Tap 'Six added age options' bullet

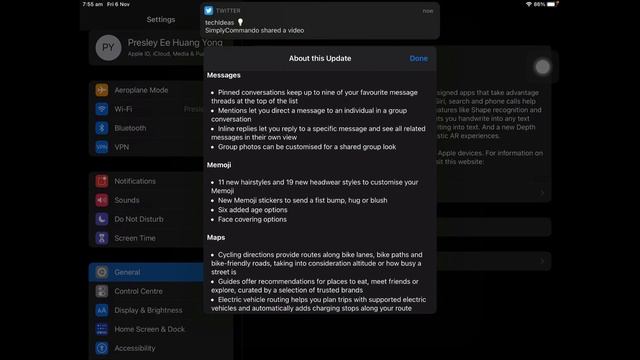click(x=252, y=210)
